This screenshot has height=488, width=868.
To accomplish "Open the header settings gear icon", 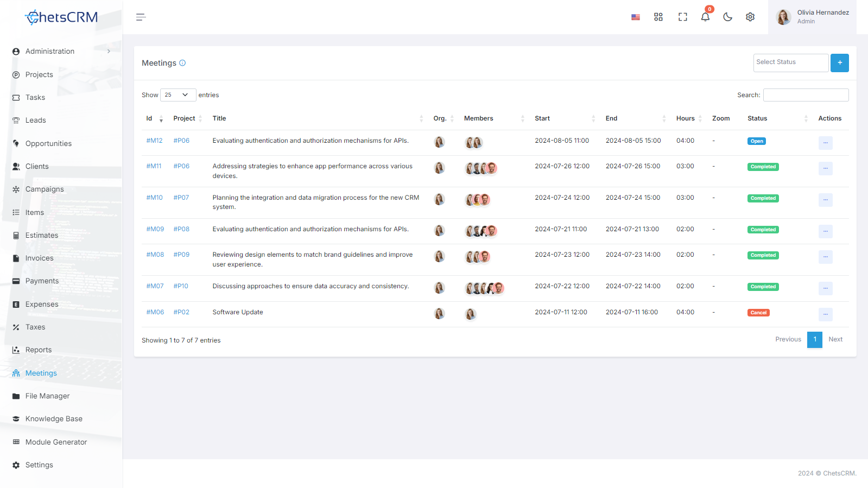I will pos(750,17).
